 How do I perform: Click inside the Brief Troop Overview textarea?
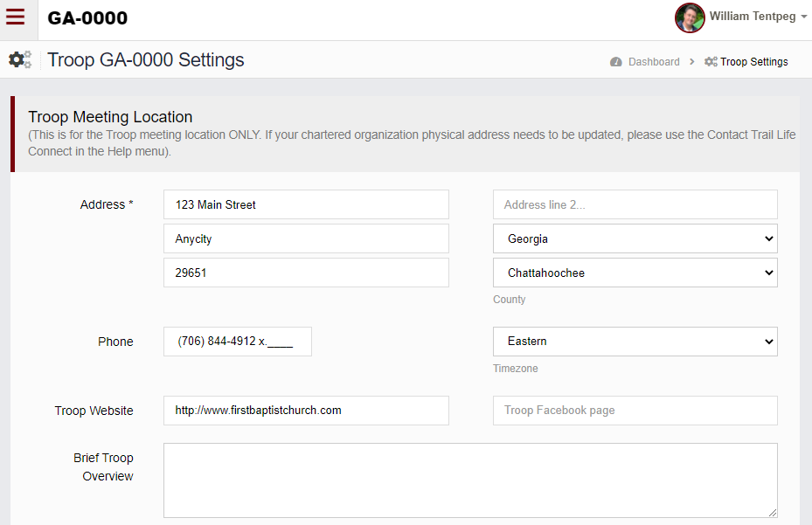pyautogui.click(x=470, y=480)
